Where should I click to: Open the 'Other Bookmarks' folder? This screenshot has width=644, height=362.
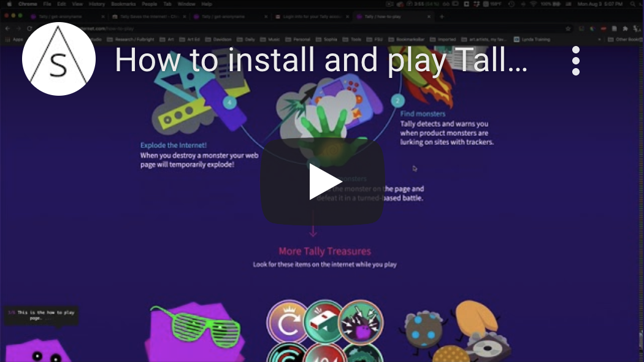[625, 39]
